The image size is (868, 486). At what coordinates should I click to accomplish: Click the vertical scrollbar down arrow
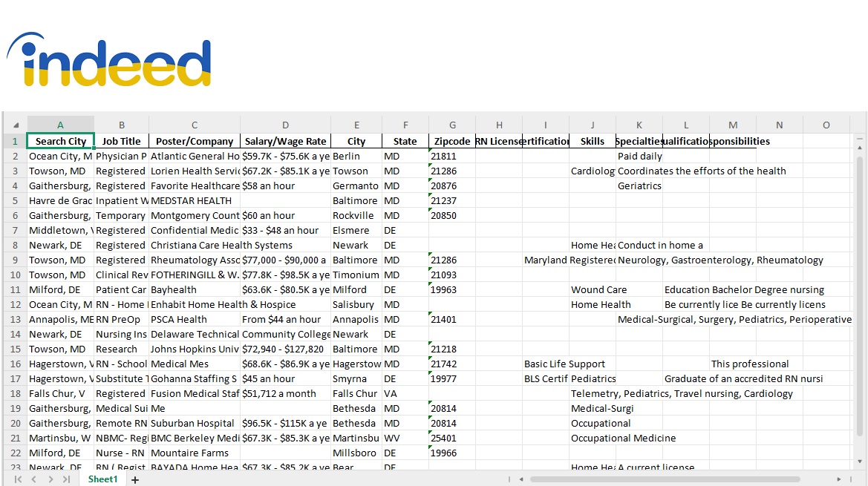tap(860, 461)
